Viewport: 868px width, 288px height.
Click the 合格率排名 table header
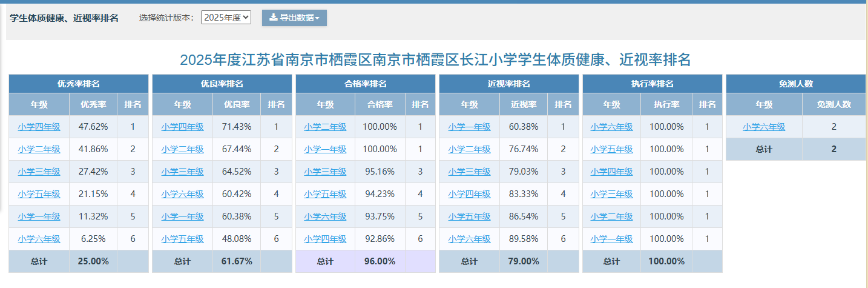pyautogui.click(x=366, y=84)
